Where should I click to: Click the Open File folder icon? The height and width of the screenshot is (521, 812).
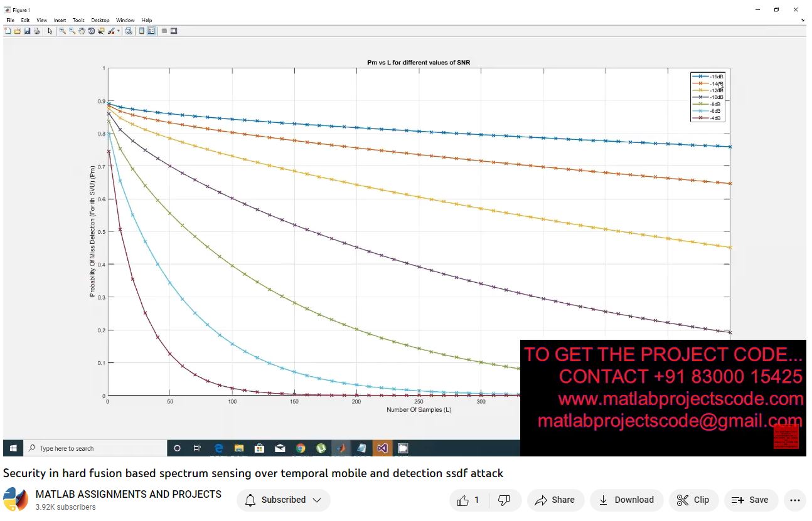(17, 31)
